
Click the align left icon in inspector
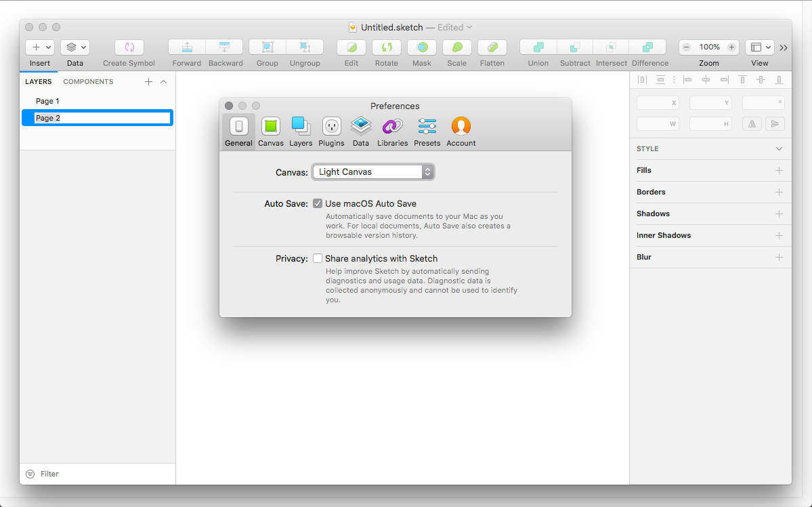pos(687,80)
